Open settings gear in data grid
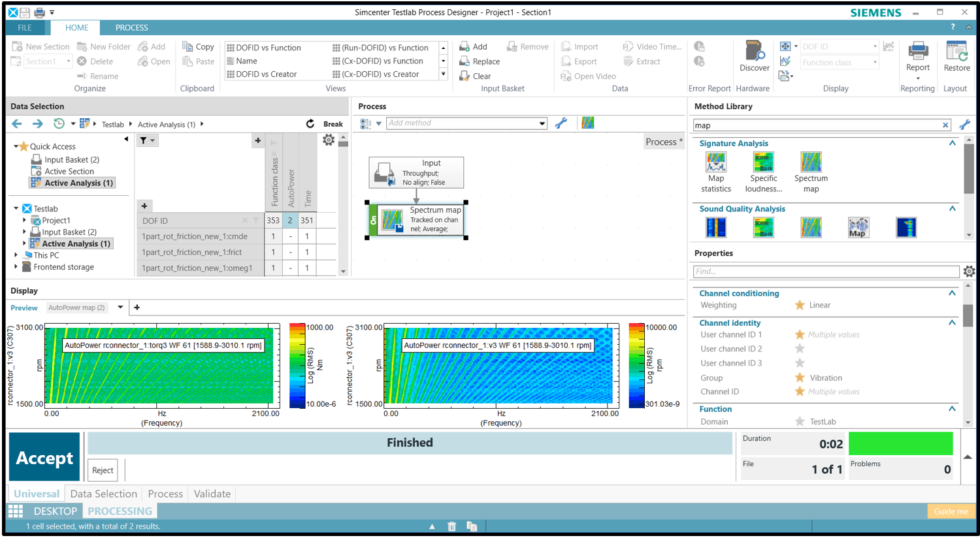The image size is (980, 538). [x=329, y=140]
